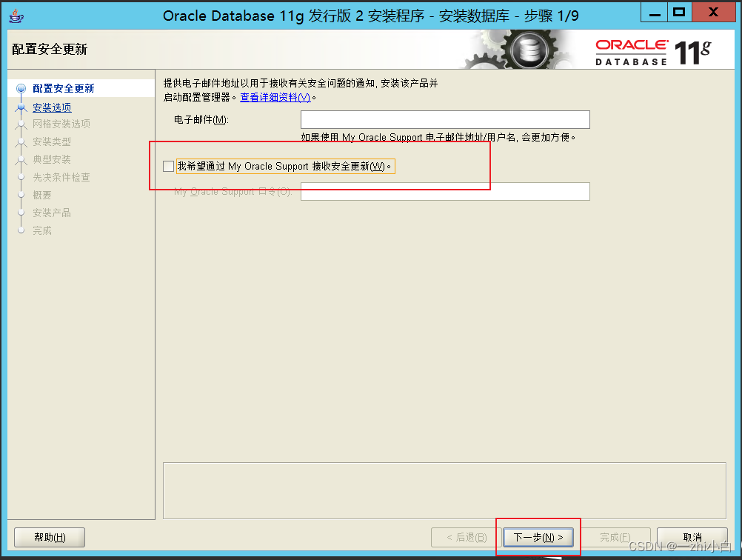Image resolution: width=742 pixels, height=560 pixels.
Task: Open the 安装选项 sidebar entry
Action: (x=52, y=107)
